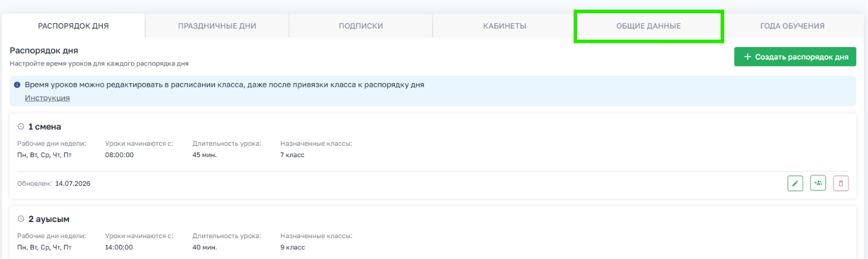Image resolution: width=868 pixels, height=259 pixels.
Task: Click the updated date 14.07.2026
Action: 73,183
